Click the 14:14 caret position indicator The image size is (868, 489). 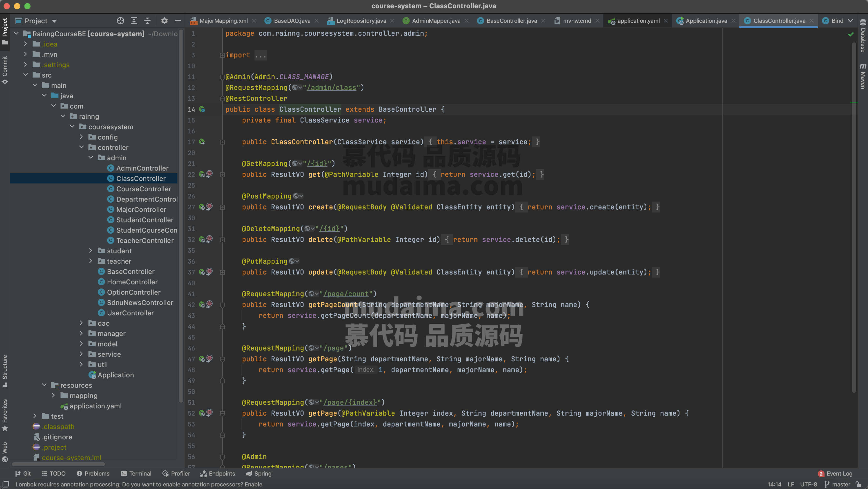[x=774, y=484]
